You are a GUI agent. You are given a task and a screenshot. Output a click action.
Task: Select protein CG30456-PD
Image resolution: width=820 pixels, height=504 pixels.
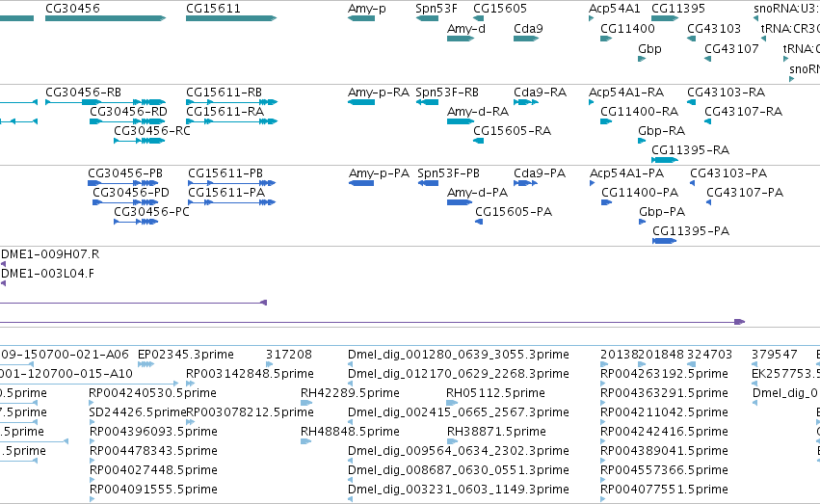tap(131, 193)
